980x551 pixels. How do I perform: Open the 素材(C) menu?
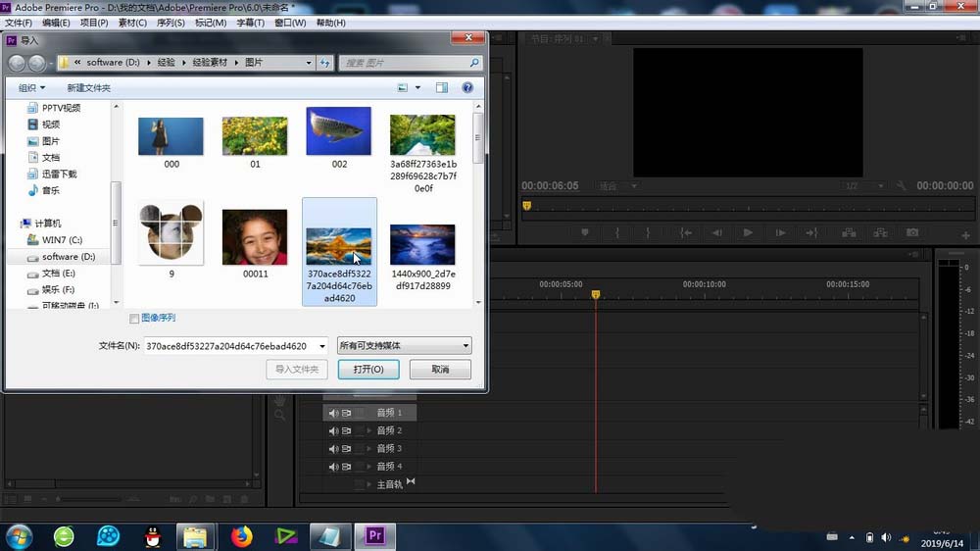pyautogui.click(x=132, y=23)
